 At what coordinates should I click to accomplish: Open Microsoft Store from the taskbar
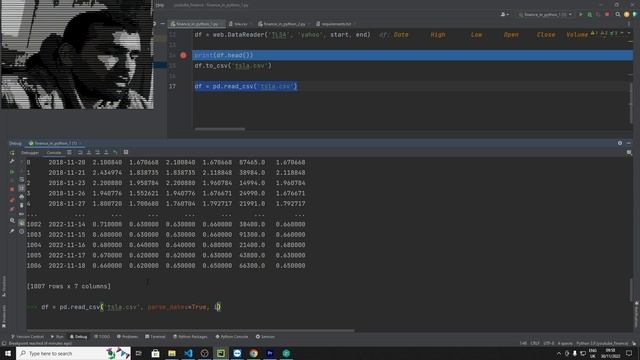[156, 353]
